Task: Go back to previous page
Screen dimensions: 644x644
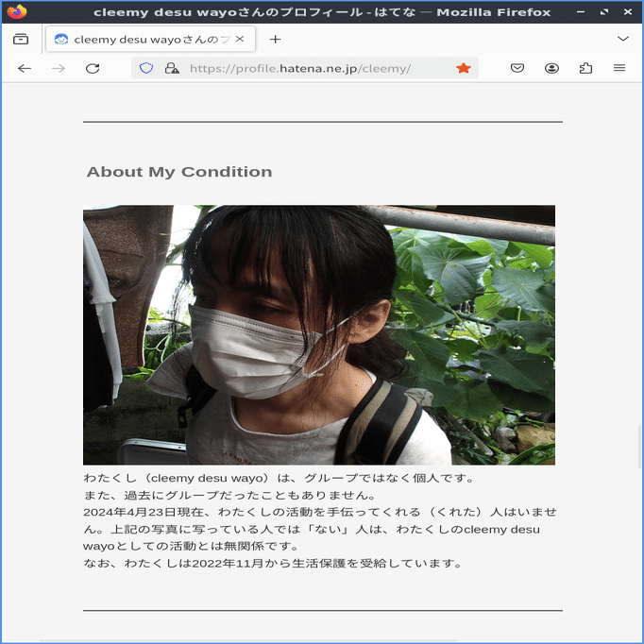Action: [25, 68]
